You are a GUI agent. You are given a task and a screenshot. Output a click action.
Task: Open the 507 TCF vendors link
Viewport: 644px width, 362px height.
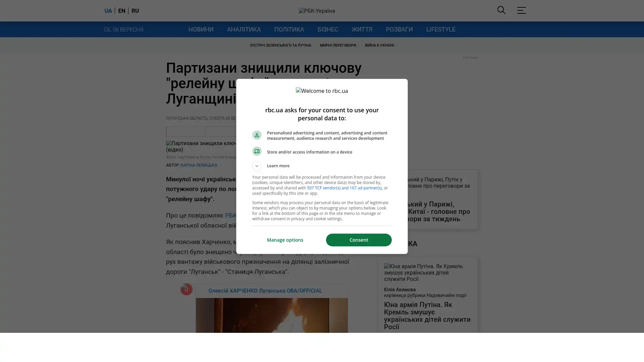(344, 188)
